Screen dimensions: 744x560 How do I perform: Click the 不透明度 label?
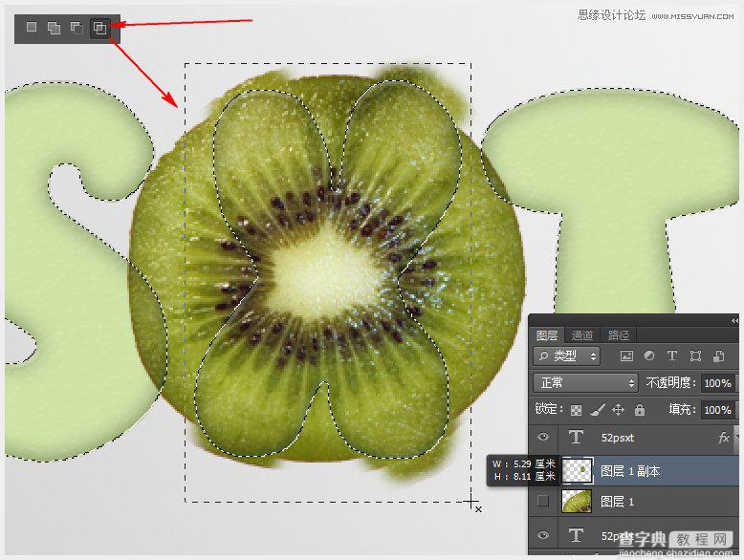point(670,382)
